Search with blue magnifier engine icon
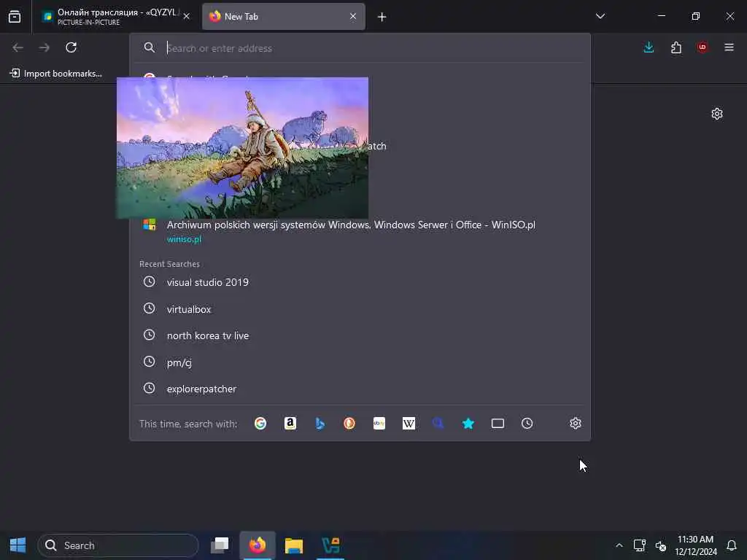This screenshot has height=560, width=747. 438,424
